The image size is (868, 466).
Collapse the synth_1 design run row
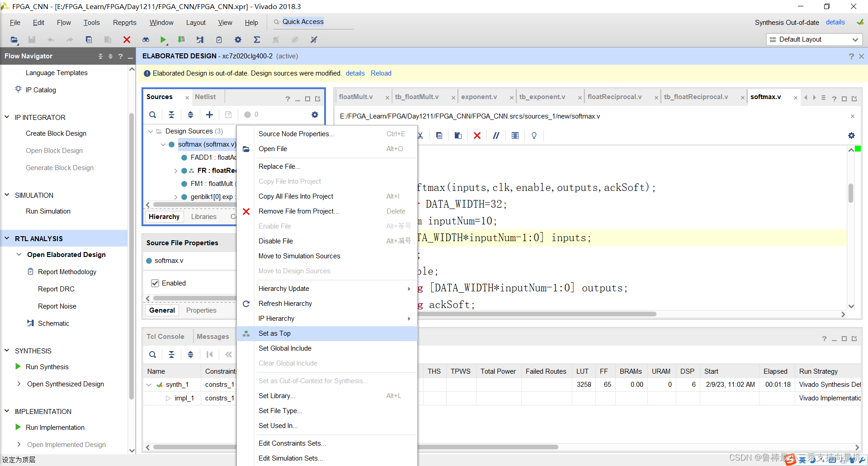pos(149,385)
